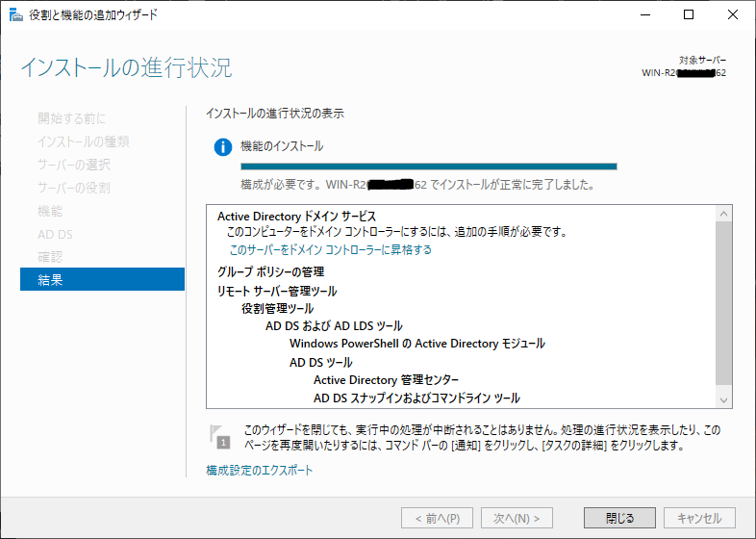Screen dimensions: 756x539
Task: Click the results list scrollbar down arrow
Action: click(x=723, y=399)
